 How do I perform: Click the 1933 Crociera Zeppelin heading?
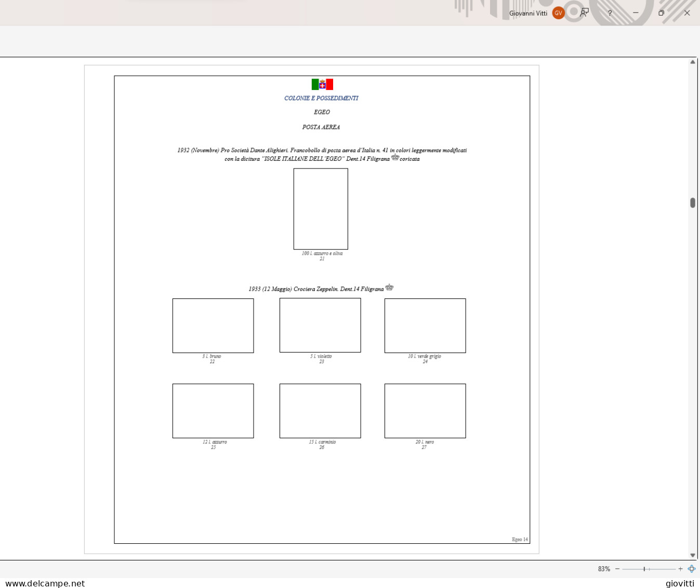pos(321,289)
